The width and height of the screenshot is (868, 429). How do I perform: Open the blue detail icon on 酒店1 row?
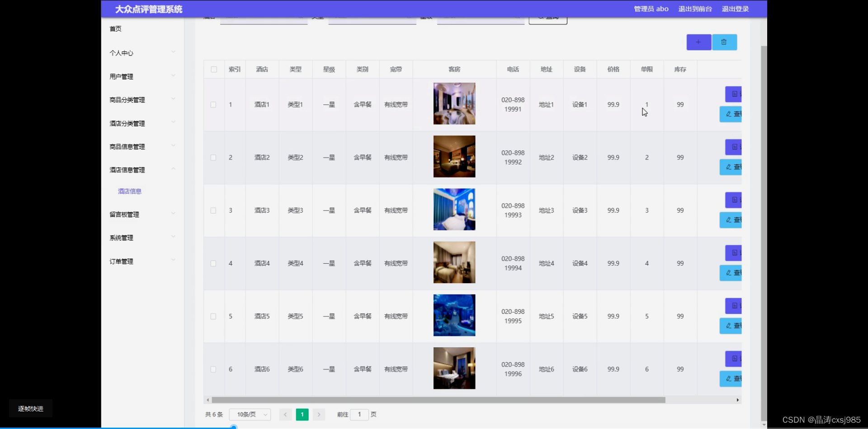tap(733, 94)
